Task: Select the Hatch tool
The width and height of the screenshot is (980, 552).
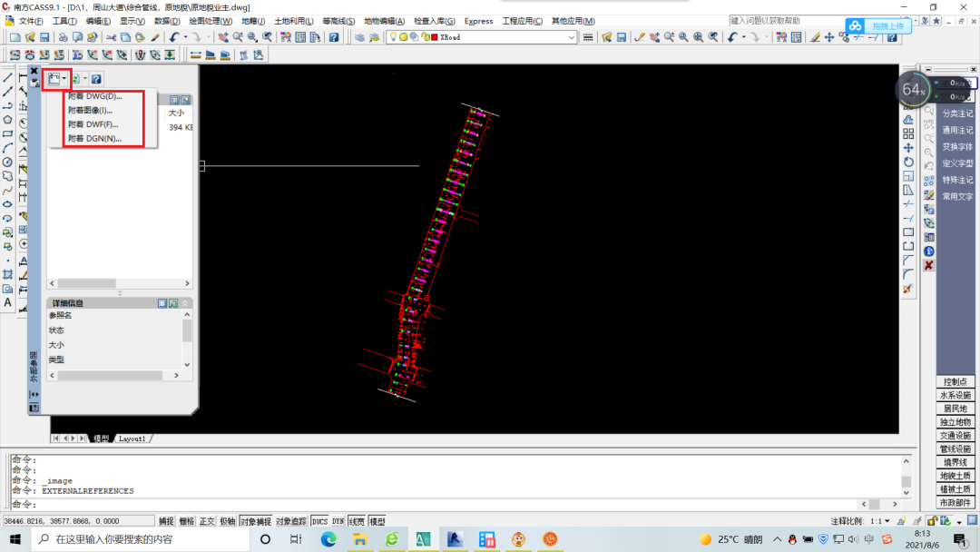Action: pos(7,274)
